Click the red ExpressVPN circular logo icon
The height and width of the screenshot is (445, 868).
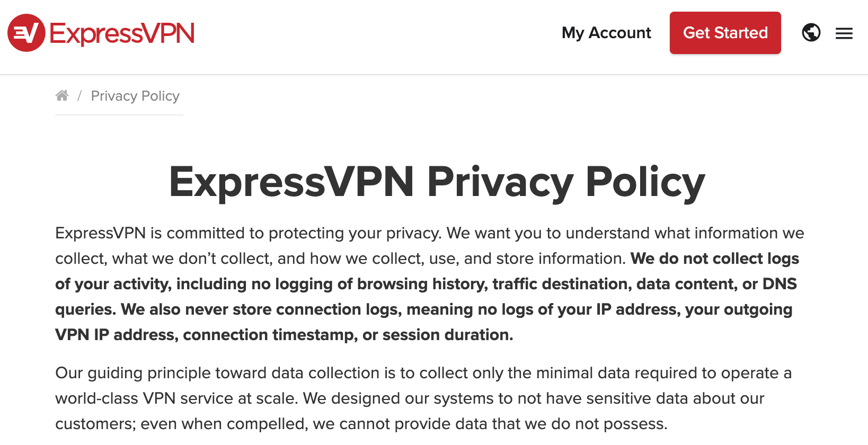coord(26,33)
